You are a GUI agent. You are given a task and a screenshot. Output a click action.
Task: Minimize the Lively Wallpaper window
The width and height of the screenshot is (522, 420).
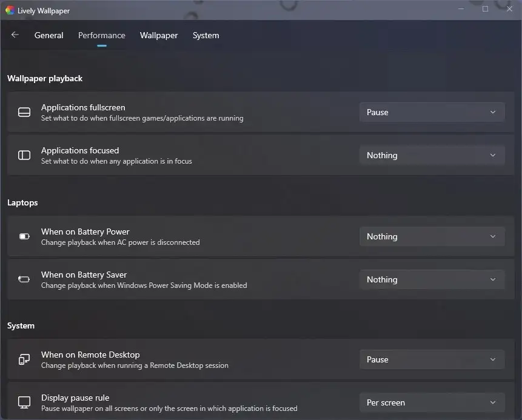(x=461, y=9)
